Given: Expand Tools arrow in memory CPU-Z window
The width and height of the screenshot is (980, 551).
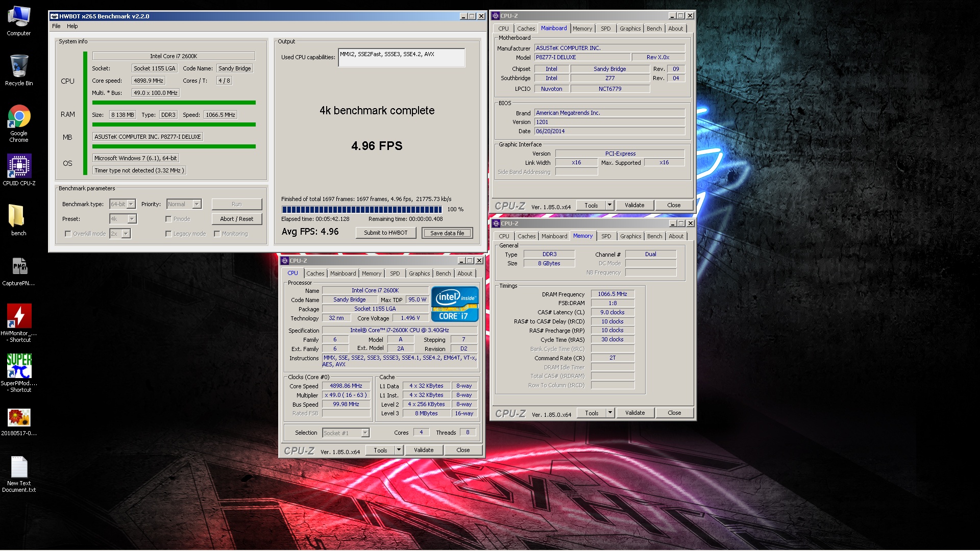Looking at the screenshot, I should [x=609, y=413].
